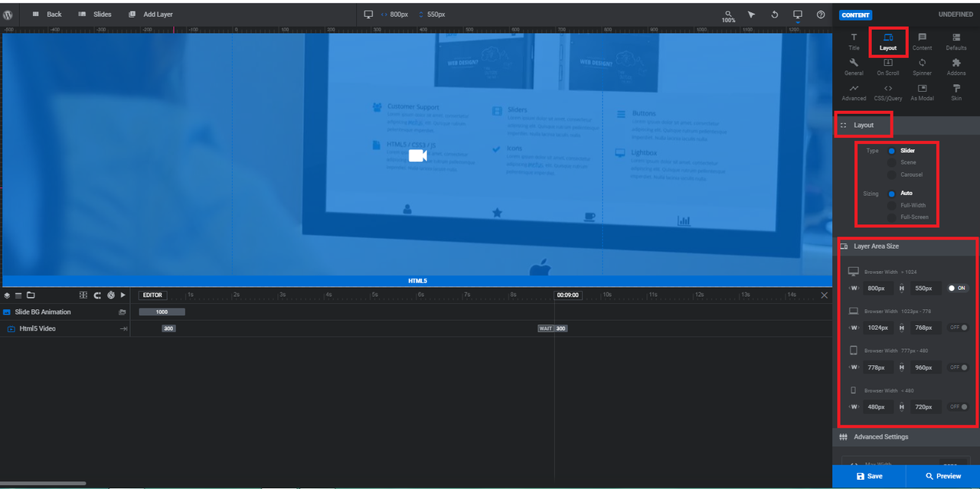980x489 pixels.
Task: Collapse the Layer Area Size section
Action: (x=876, y=246)
